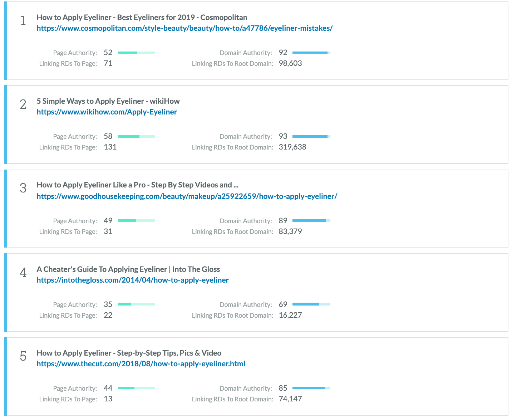Click "Domain Authority:" label in the thecut.com result
The height and width of the screenshot is (420, 512).
tap(246, 389)
